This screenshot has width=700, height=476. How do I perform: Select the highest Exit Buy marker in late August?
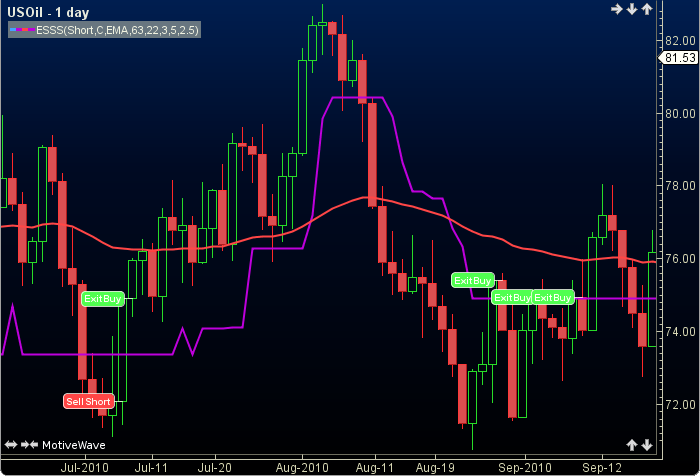(473, 280)
